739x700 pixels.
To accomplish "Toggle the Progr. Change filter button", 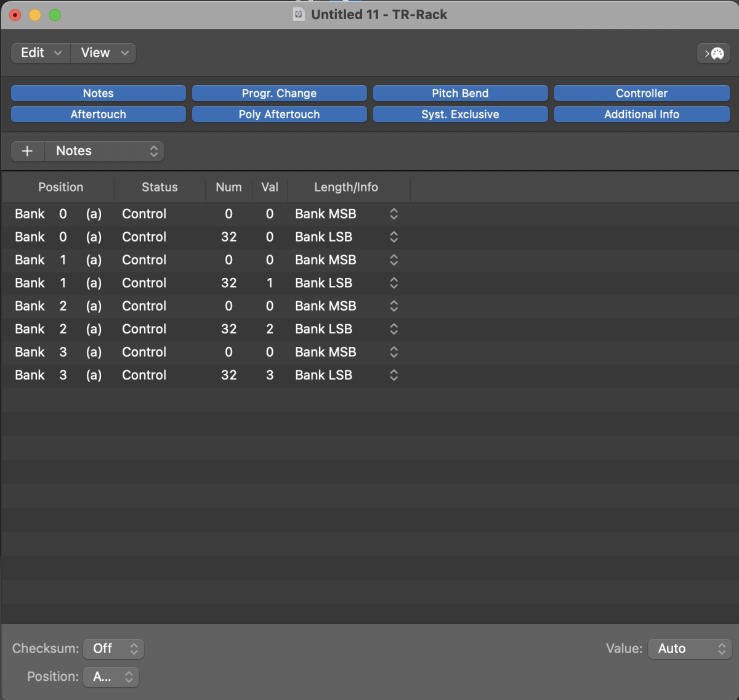I will coord(279,93).
